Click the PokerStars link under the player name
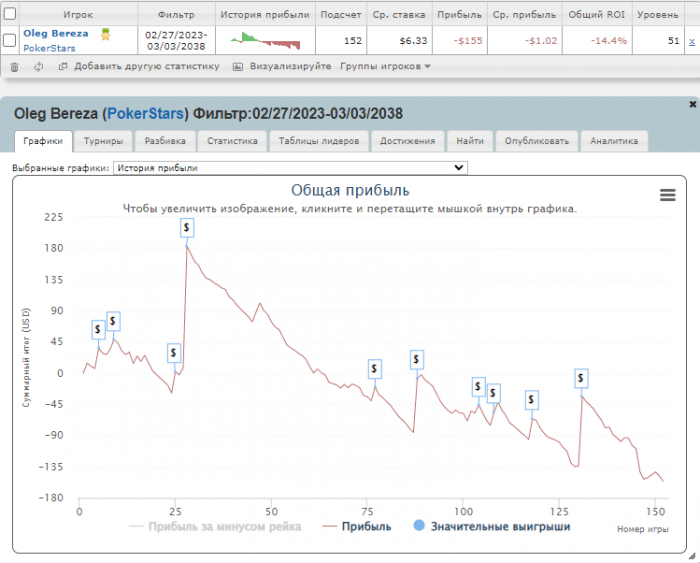This screenshot has height=563, width=700. point(49,48)
